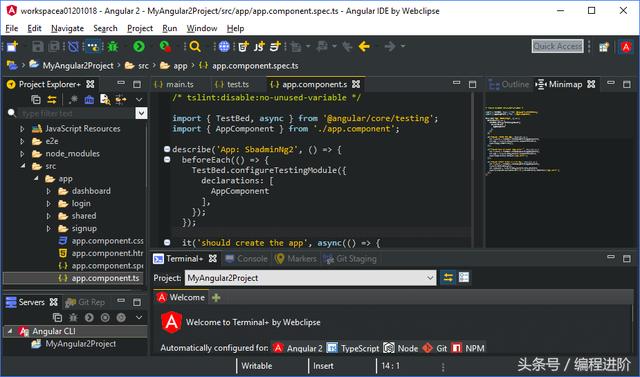Collapse the describe code fold marker
This screenshot has height=377, width=640.
167,149
